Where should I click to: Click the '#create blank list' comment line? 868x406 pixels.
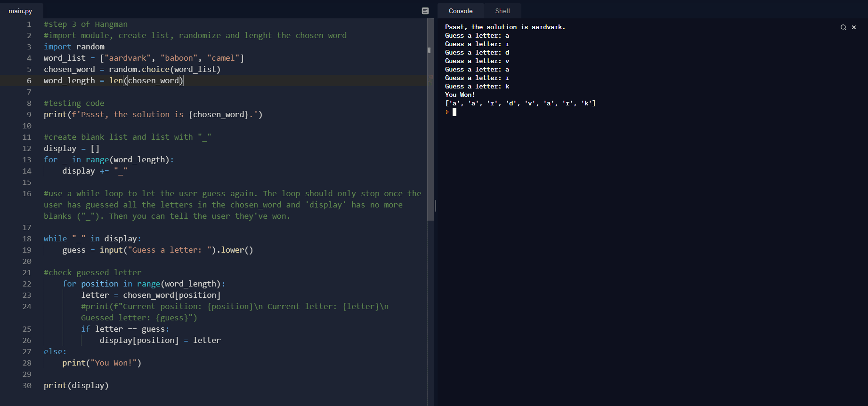pos(127,137)
